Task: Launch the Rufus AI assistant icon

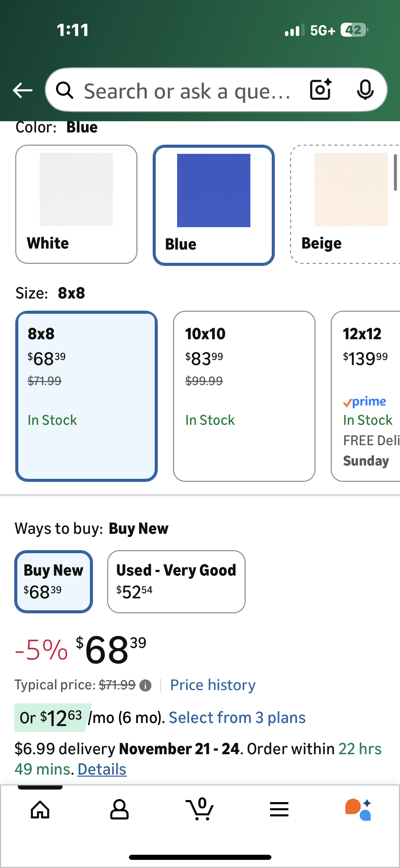Action: pyautogui.click(x=358, y=810)
